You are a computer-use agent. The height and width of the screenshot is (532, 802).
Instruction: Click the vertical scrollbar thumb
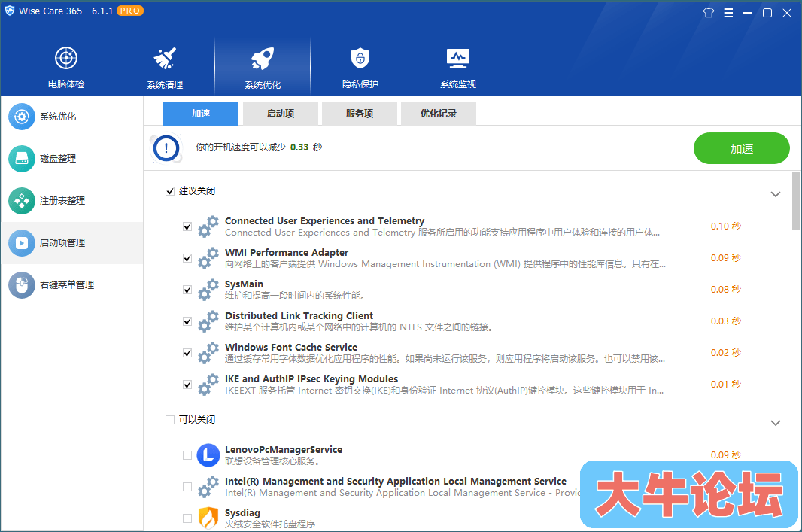tap(796, 201)
